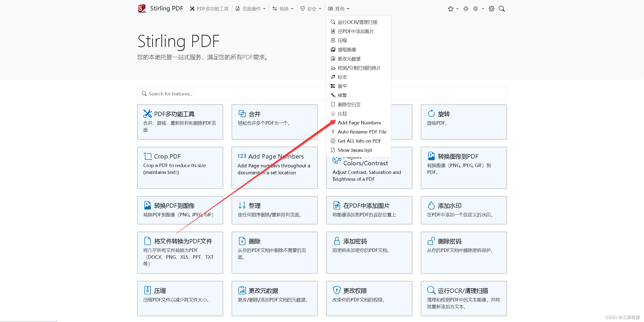This screenshot has height=322, width=644.
Task: Select 在PDF中添加图片 from the menu
Action: click(x=358, y=31)
